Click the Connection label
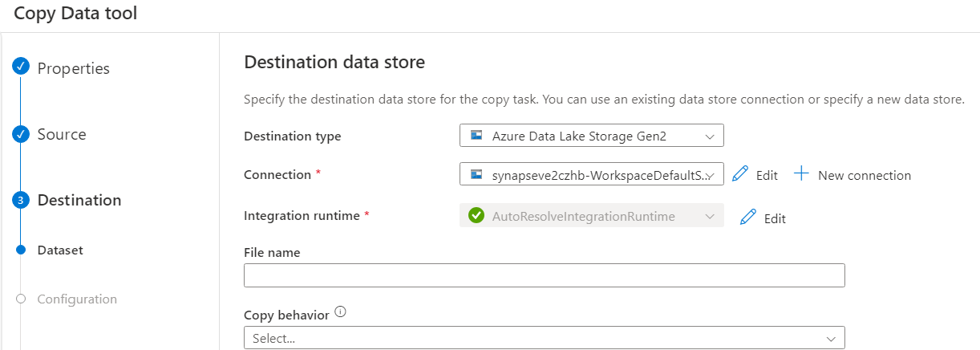Image resolution: width=980 pixels, height=350 pixels. click(277, 174)
